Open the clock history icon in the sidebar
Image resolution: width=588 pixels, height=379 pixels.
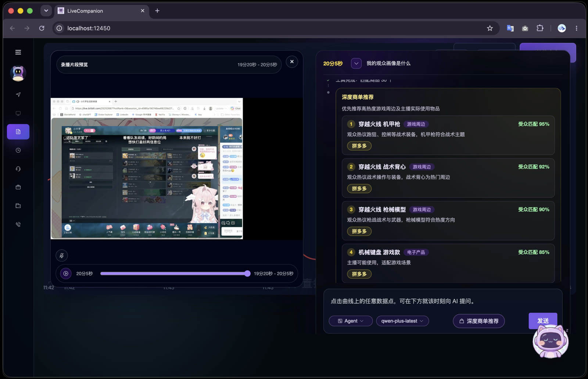tap(18, 150)
